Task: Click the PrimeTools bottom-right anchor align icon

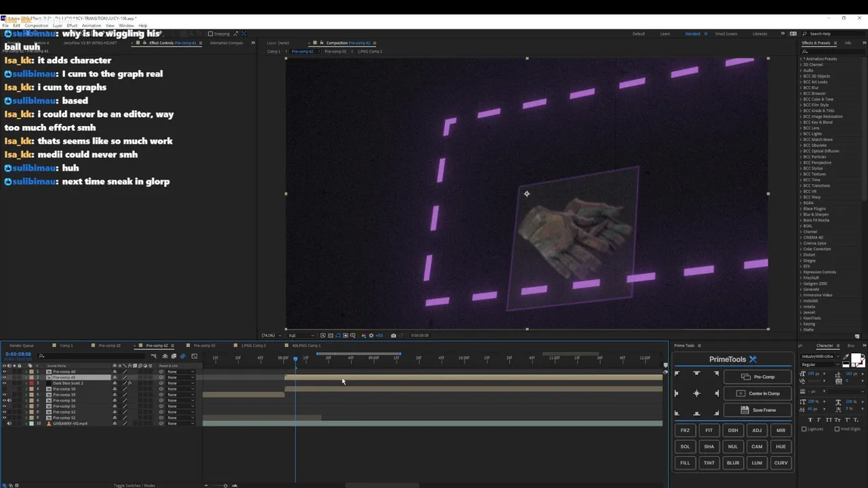Action: click(x=716, y=413)
